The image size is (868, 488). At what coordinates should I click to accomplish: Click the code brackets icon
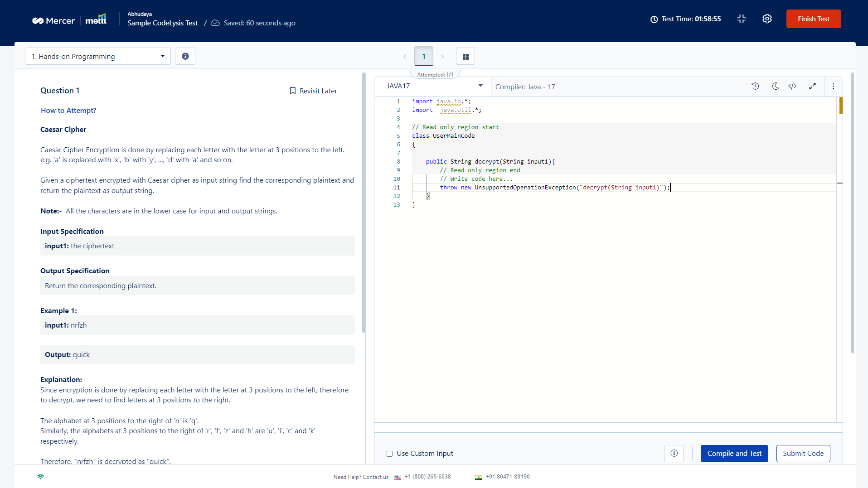[792, 86]
